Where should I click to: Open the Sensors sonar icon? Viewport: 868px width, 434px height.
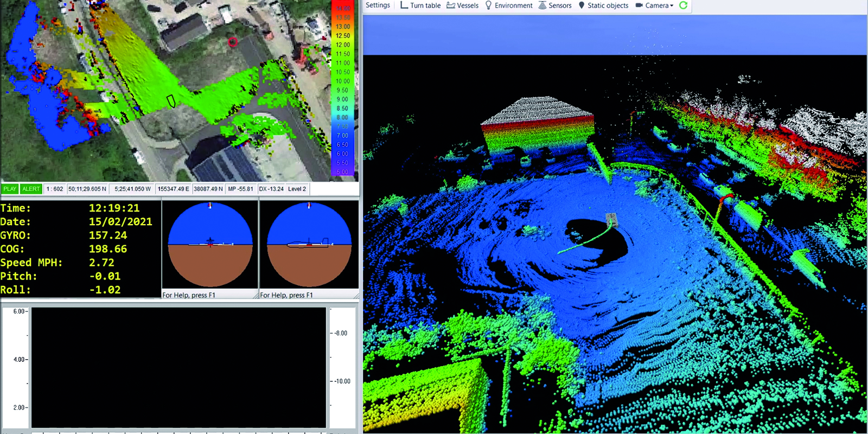pyautogui.click(x=542, y=5)
